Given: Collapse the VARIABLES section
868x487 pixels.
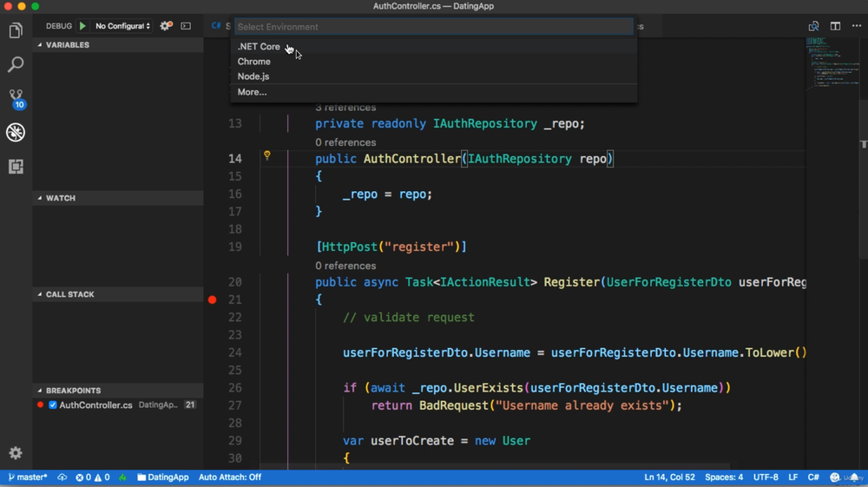Looking at the screenshot, I should click(118, 45).
